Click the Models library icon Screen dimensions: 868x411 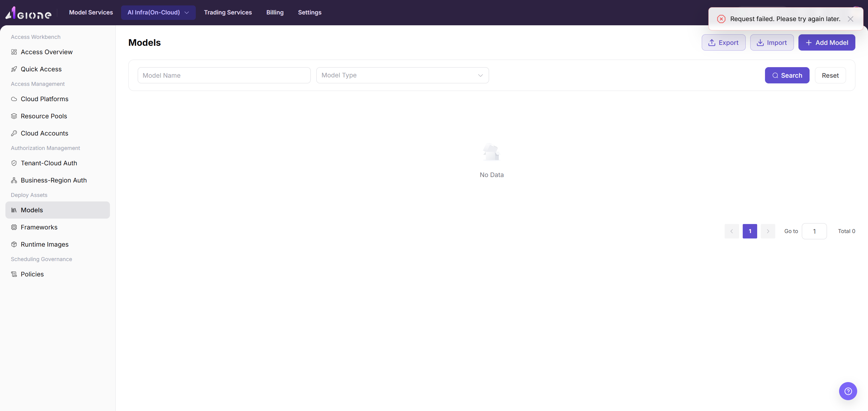click(14, 210)
